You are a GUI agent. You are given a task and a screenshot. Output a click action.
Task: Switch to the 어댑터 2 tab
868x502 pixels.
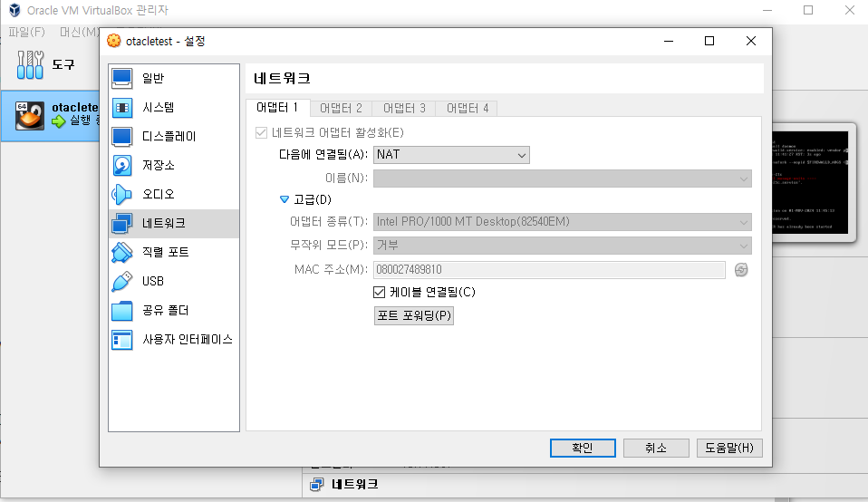pyautogui.click(x=341, y=109)
